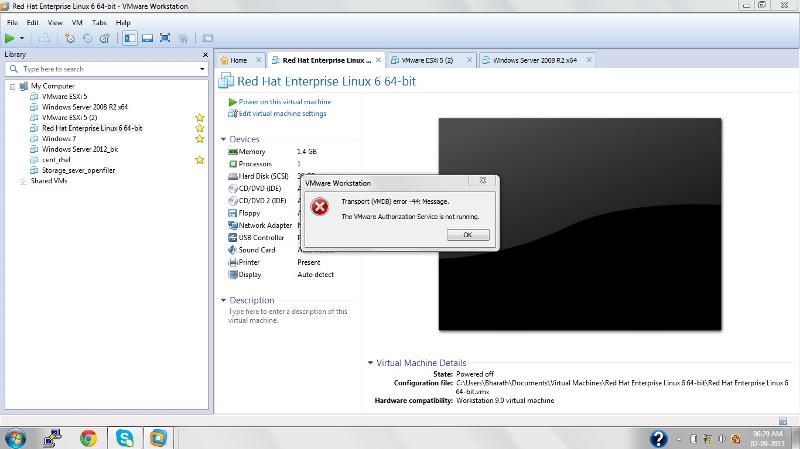Switch to Windows Server 2008 R2 x64 tab

pos(535,60)
